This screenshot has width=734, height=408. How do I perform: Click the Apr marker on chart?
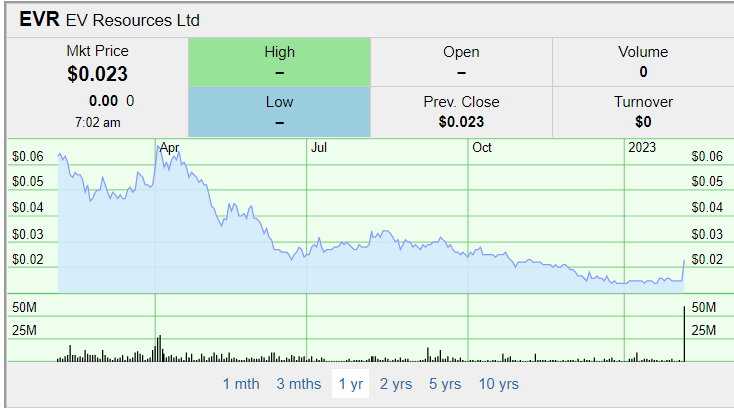(x=169, y=148)
